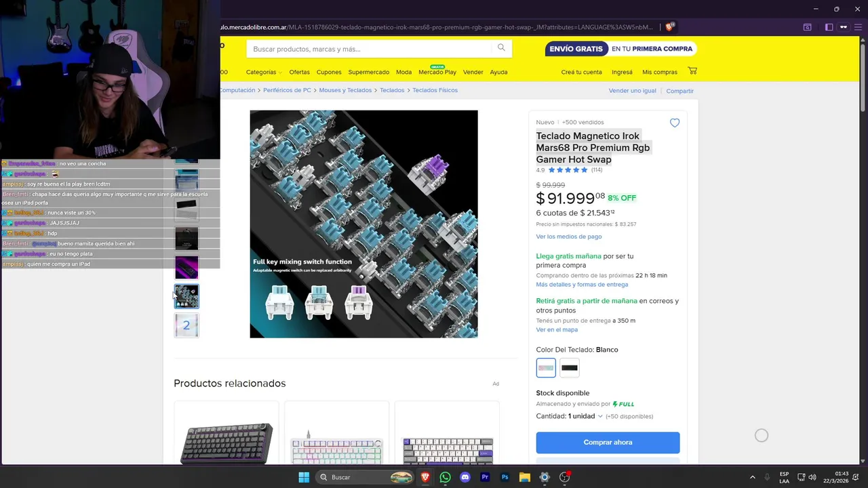868x488 pixels.
Task: Toggle the Brave sidebar panel icon
Action: click(x=829, y=27)
